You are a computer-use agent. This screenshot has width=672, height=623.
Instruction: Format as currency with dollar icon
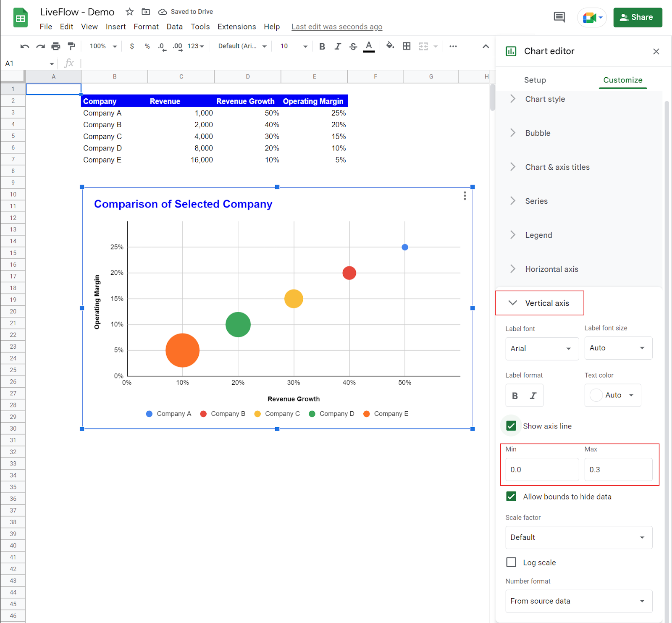point(132,46)
